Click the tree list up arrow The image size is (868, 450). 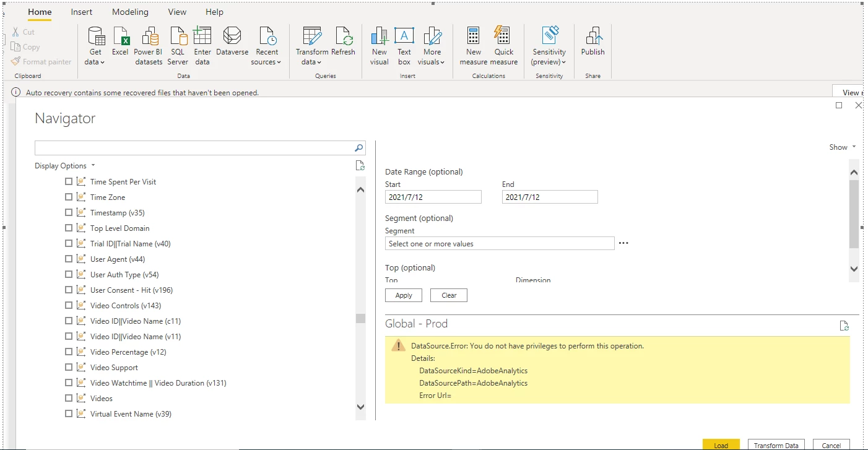(360, 189)
